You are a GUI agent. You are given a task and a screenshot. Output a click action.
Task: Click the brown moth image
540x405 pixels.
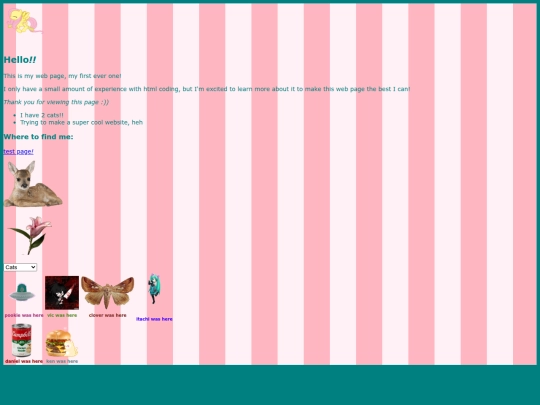pyautogui.click(x=107, y=292)
